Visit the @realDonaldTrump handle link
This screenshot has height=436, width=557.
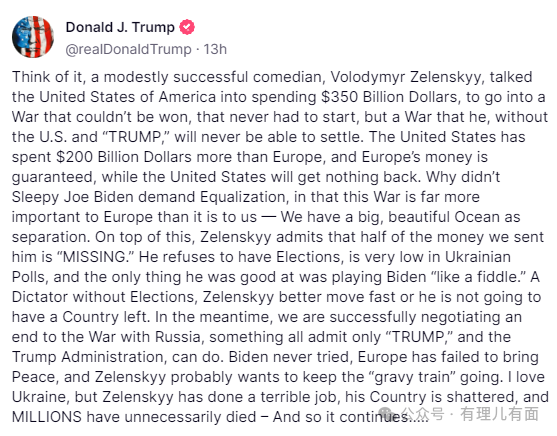pyautogui.click(x=128, y=49)
